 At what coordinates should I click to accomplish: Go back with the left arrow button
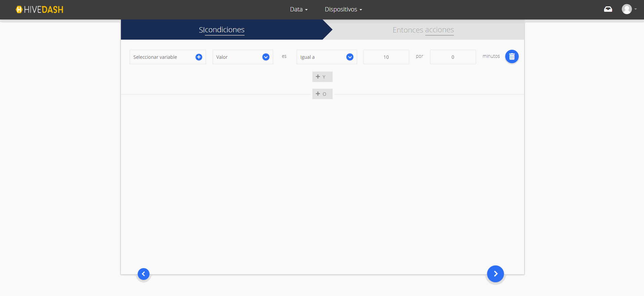(x=143, y=274)
